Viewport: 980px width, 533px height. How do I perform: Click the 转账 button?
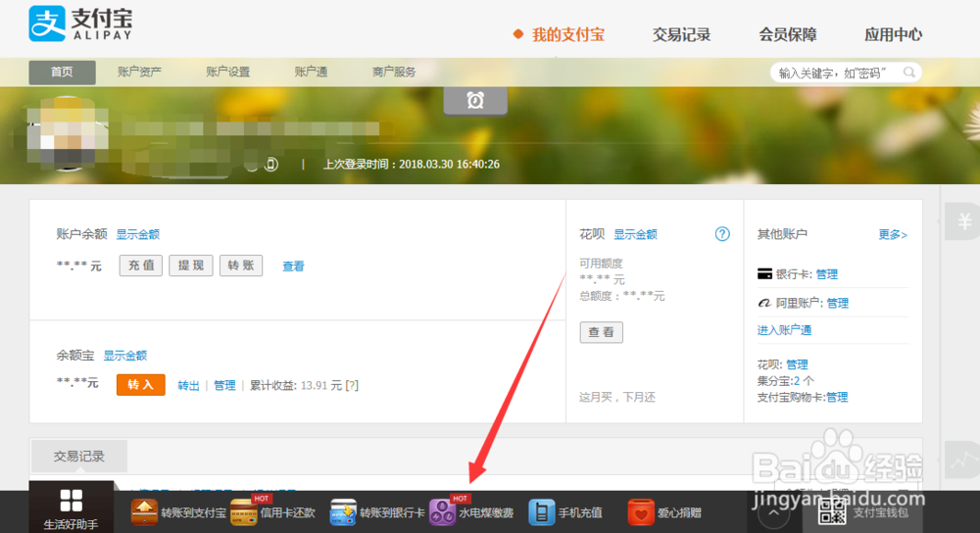click(x=241, y=266)
